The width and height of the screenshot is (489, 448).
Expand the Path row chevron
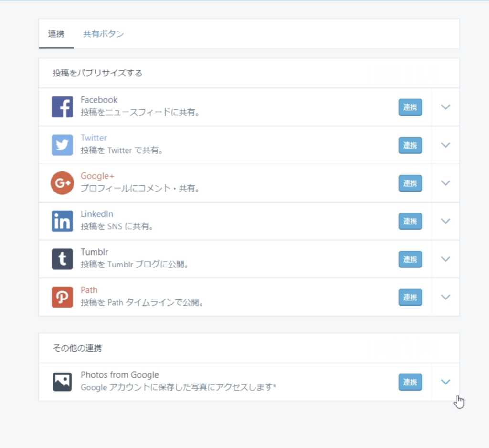[446, 297]
